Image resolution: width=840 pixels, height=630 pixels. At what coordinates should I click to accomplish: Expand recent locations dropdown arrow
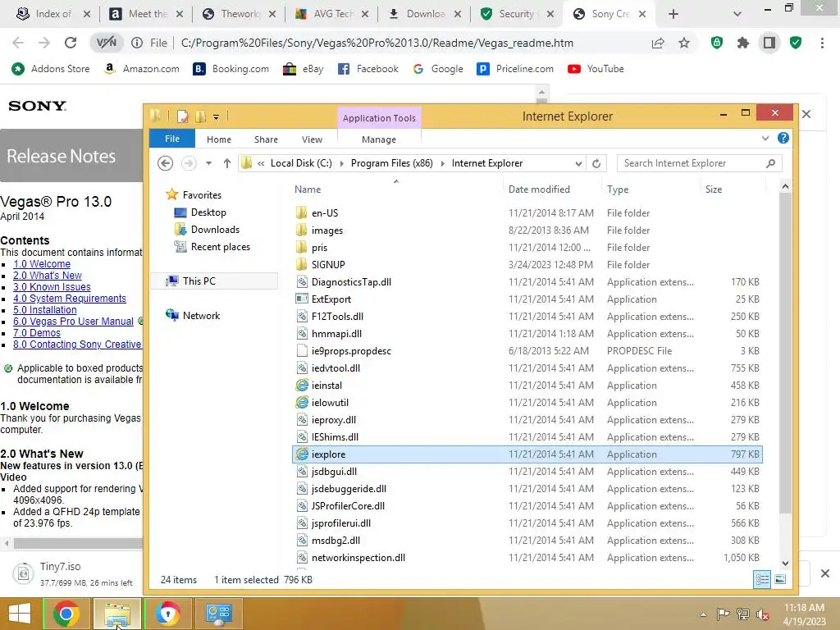point(208,163)
